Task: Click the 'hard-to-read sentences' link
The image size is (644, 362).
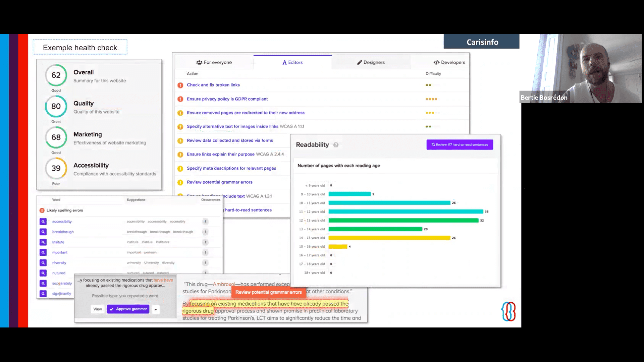Action: pyautogui.click(x=248, y=210)
